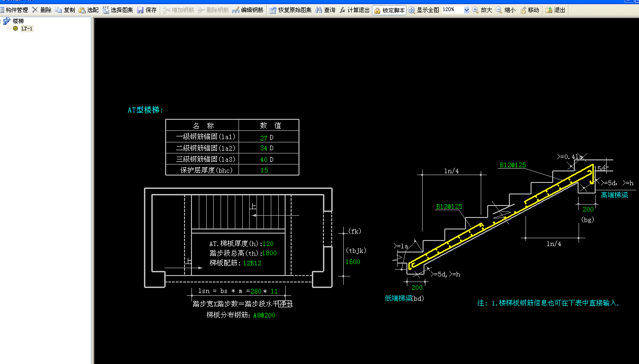Click the 复制 copy toolbar button
Viewport: 639px width, 364px height.
(x=65, y=10)
